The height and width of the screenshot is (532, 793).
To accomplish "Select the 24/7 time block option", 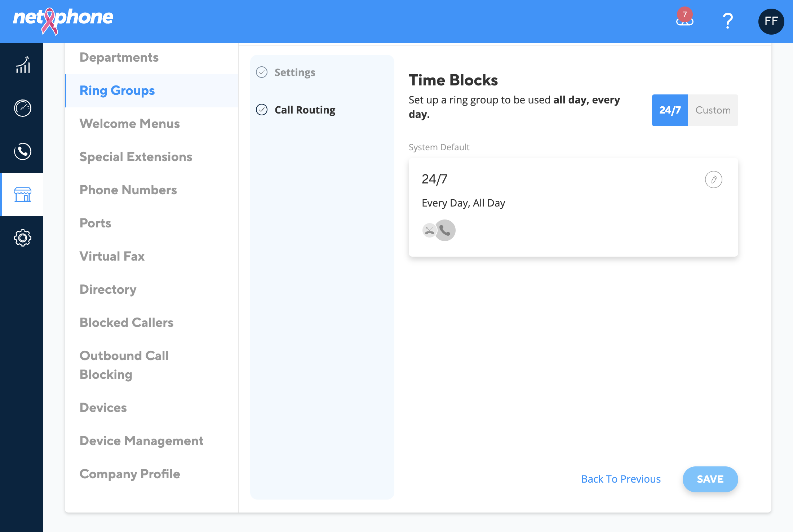I will pos(670,110).
